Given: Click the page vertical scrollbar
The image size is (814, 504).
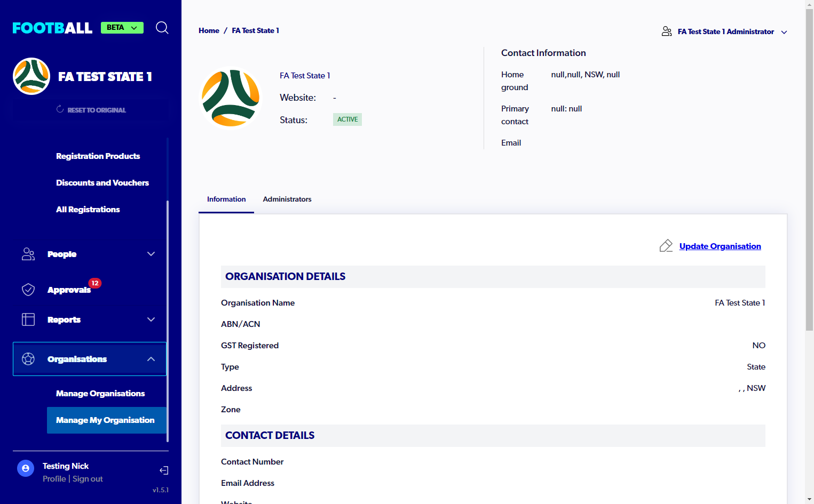Looking at the screenshot, I should (x=809, y=171).
